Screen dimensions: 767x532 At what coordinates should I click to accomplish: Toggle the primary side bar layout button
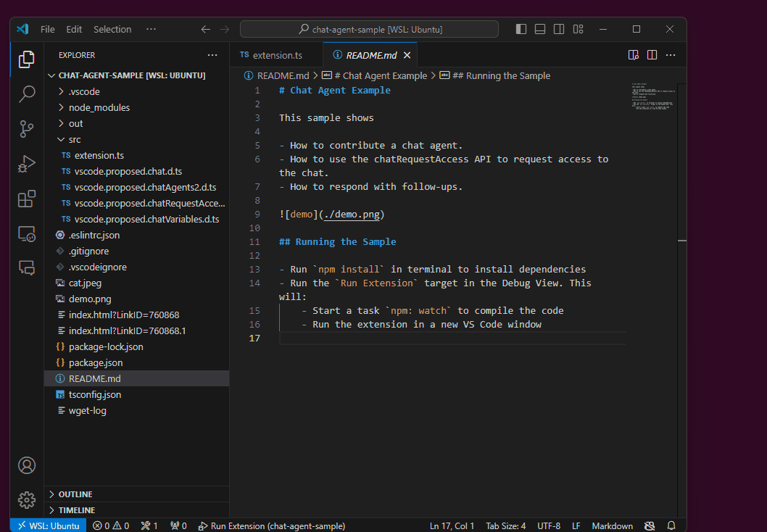point(521,29)
